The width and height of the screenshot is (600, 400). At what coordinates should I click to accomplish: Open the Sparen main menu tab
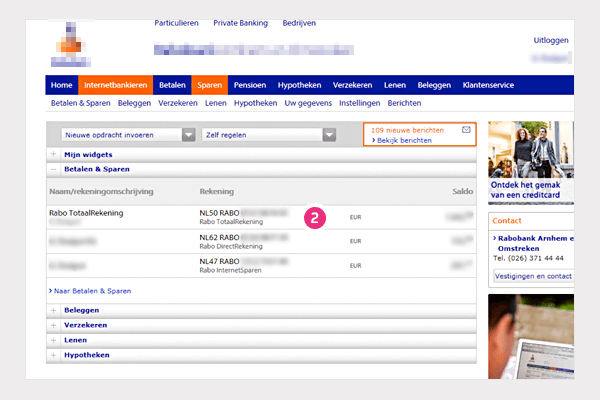(x=210, y=85)
